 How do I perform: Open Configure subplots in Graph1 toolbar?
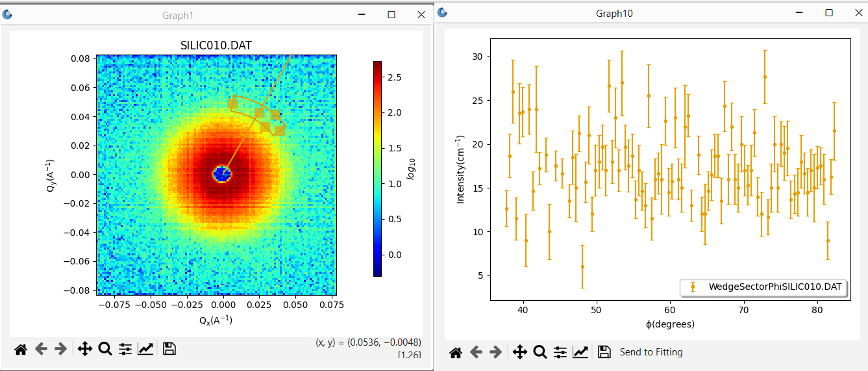coord(125,350)
